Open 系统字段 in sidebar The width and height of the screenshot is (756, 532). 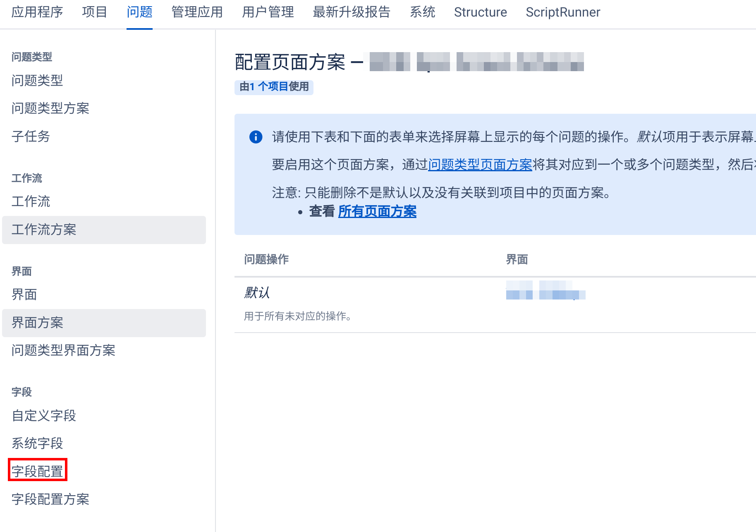37,443
